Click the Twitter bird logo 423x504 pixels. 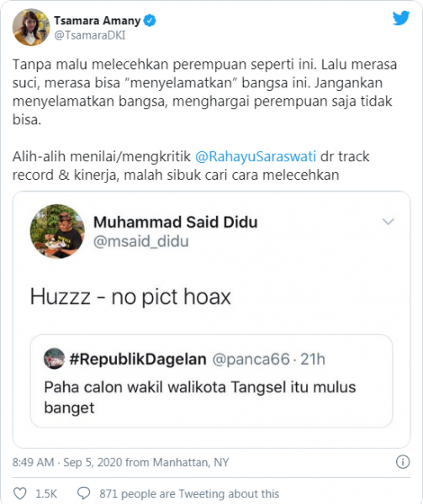click(x=401, y=18)
